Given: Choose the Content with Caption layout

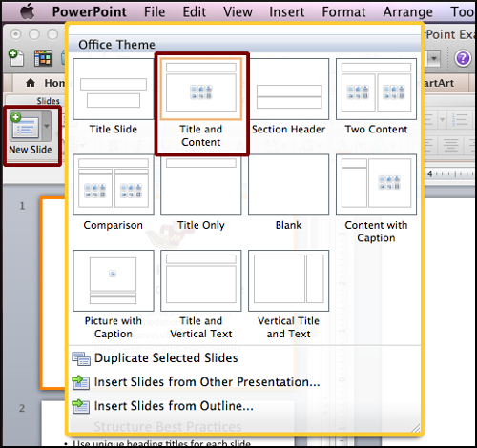Looking at the screenshot, I should coord(376,185).
